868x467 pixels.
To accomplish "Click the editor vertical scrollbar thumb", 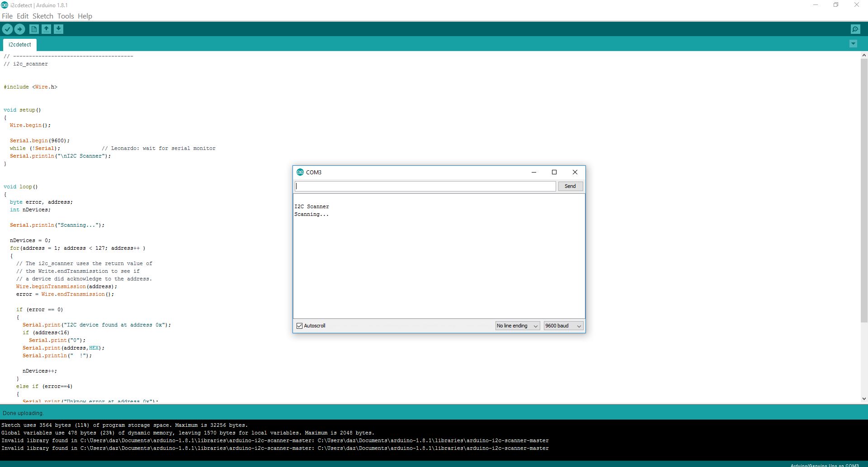I will pos(864,190).
